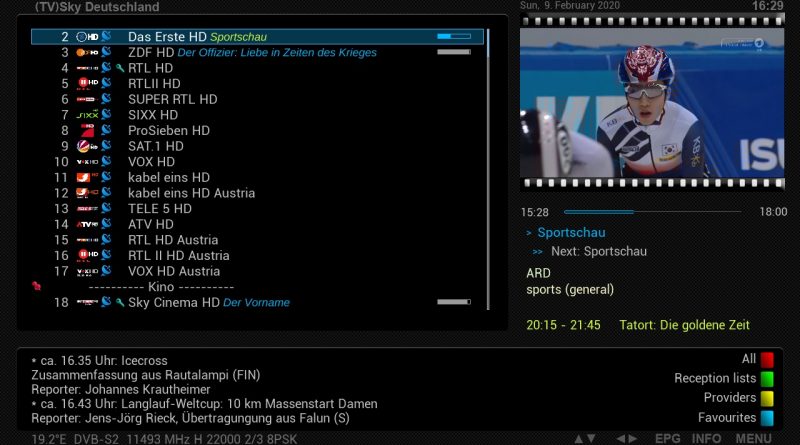Click the yellow Providers color key
The image size is (800, 445).
click(767, 399)
